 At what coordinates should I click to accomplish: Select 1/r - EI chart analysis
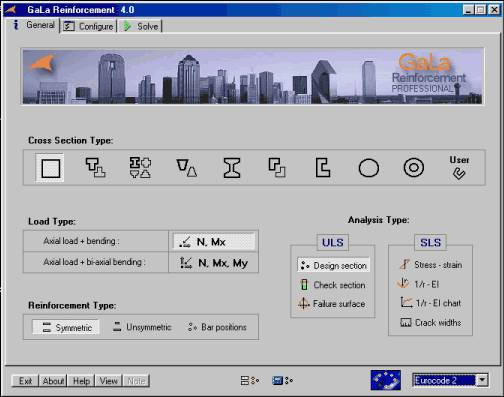point(431,303)
